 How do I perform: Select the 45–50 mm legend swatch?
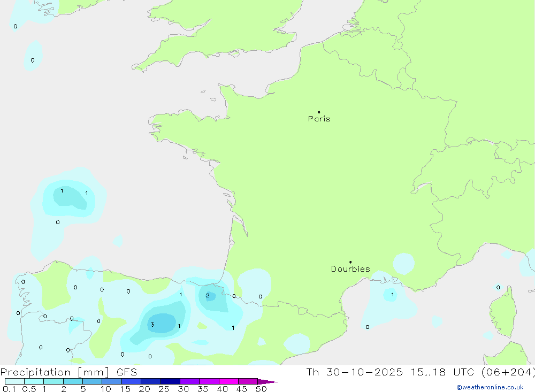click(x=248, y=381)
